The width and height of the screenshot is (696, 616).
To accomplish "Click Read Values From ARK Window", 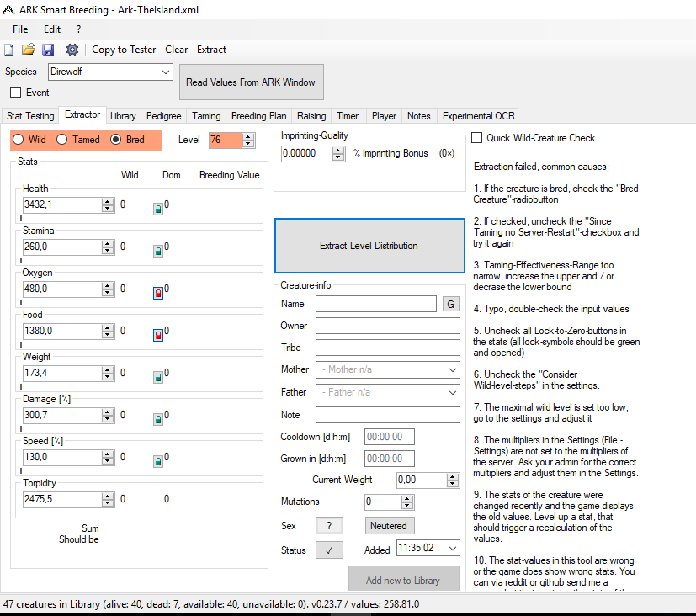I will click(252, 82).
